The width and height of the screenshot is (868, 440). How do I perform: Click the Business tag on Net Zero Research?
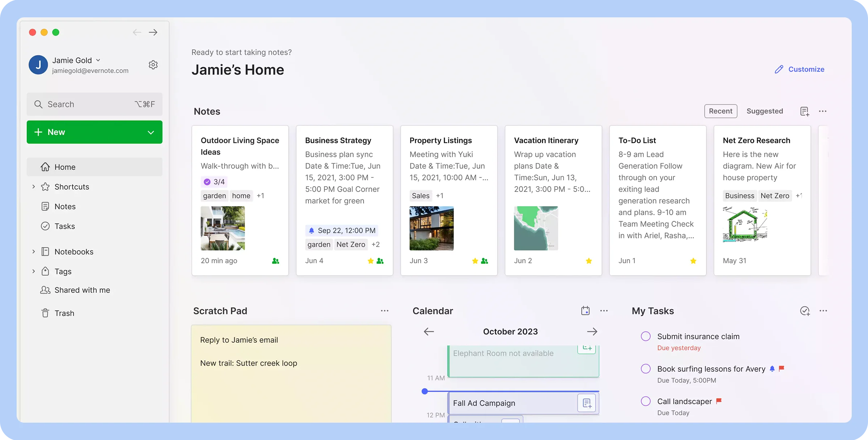[740, 196]
